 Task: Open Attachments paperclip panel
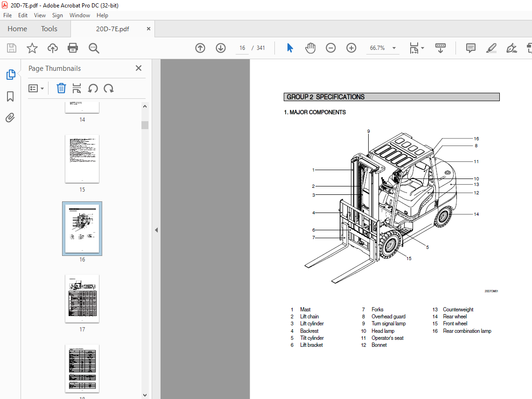click(x=10, y=117)
